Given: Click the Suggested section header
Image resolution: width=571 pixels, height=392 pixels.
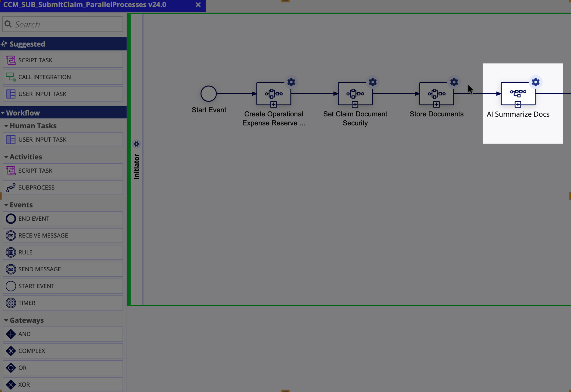Looking at the screenshot, I should pos(63,44).
